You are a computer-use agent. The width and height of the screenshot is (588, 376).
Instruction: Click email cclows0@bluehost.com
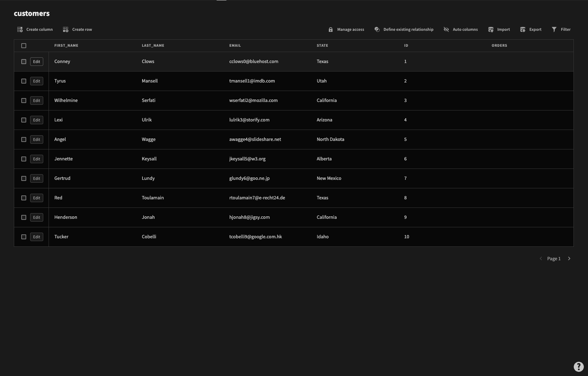point(254,61)
